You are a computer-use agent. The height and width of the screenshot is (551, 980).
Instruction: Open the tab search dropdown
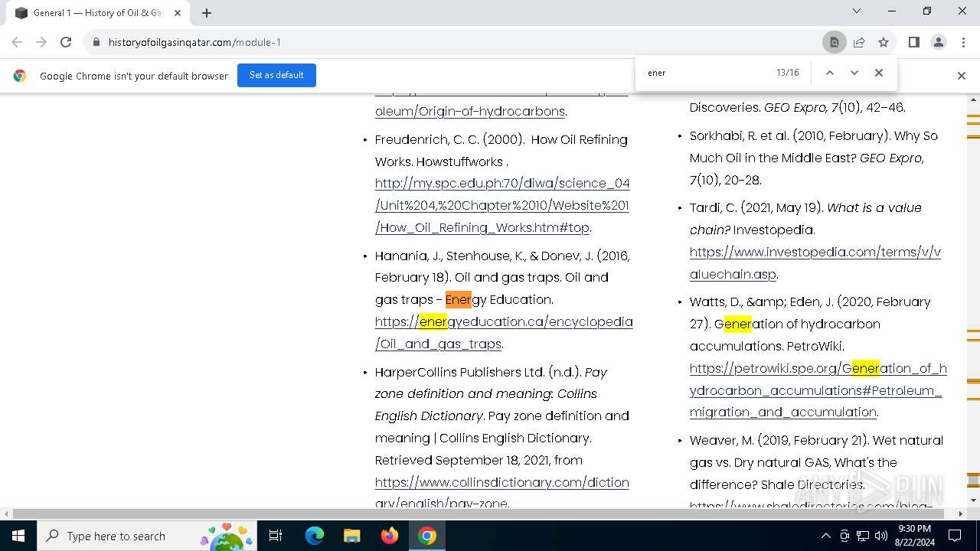[x=857, y=11]
